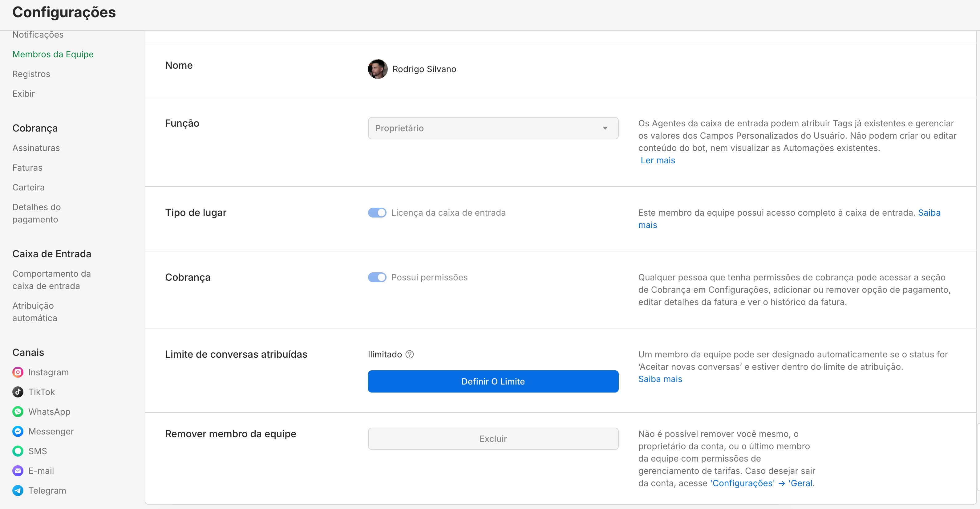
Task: Open the Messenger channel icon
Action: [18, 431]
